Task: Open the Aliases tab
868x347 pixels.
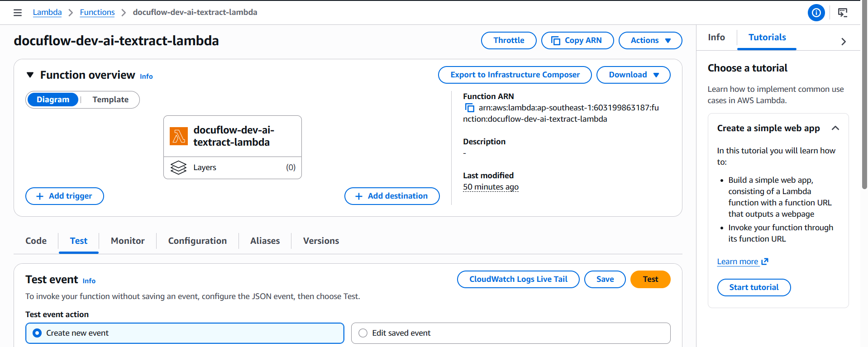Action: 265,241
